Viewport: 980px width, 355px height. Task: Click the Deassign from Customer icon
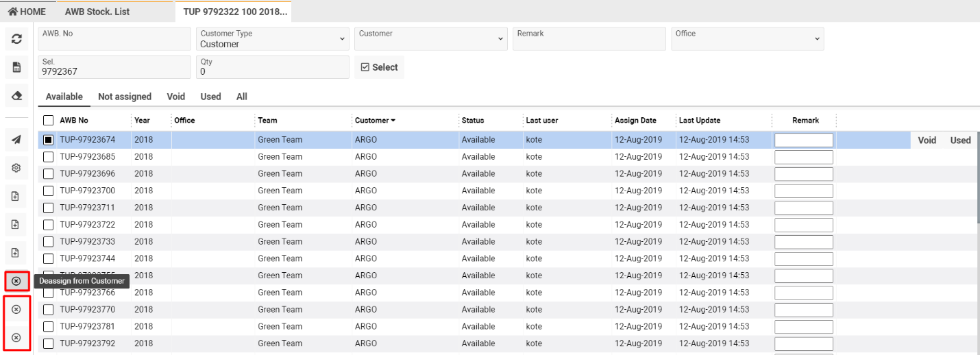pos(16,281)
